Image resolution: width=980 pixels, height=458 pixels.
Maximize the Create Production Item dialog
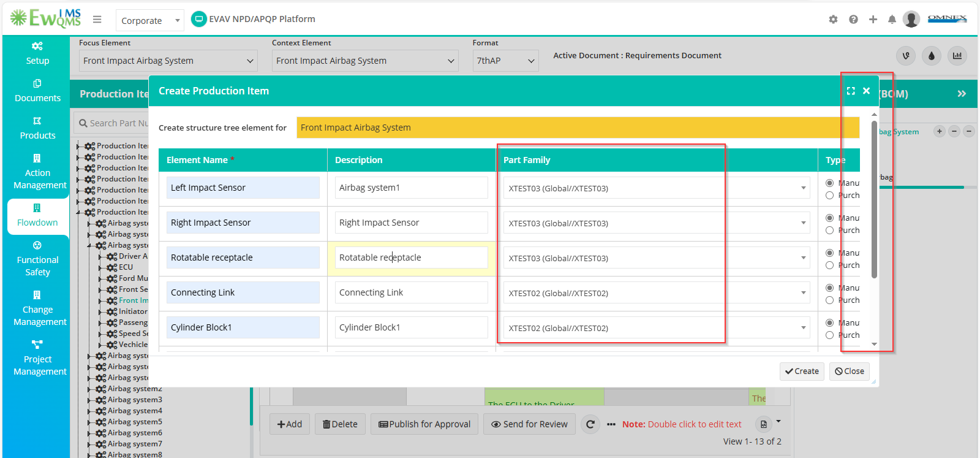(851, 91)
